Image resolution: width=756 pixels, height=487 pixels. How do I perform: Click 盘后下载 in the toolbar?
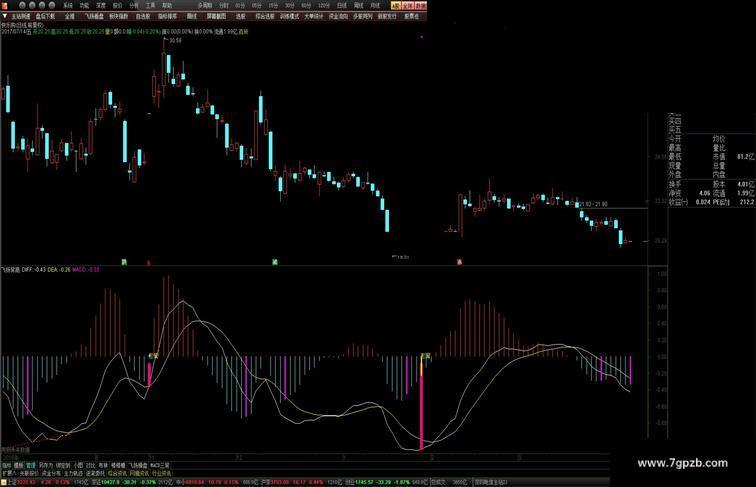[x=45, y=16]
